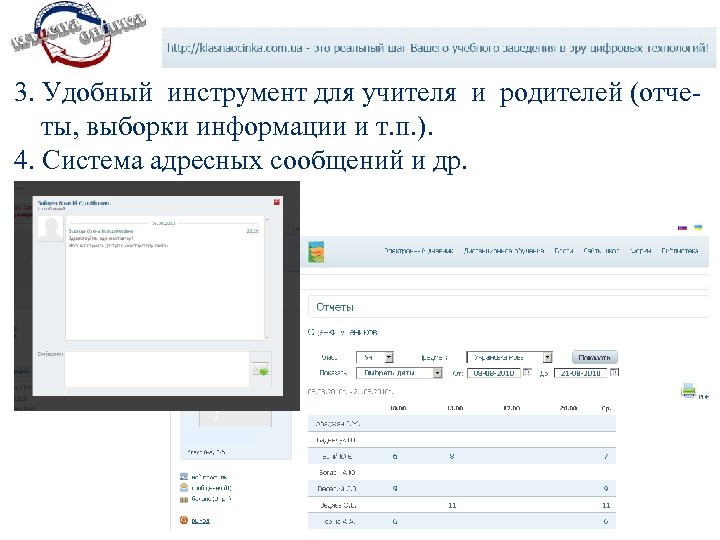720x540 pixels.
Task: Click the Klasna Ocinka circular arrows logo
Action: click(x=77, y=34)
